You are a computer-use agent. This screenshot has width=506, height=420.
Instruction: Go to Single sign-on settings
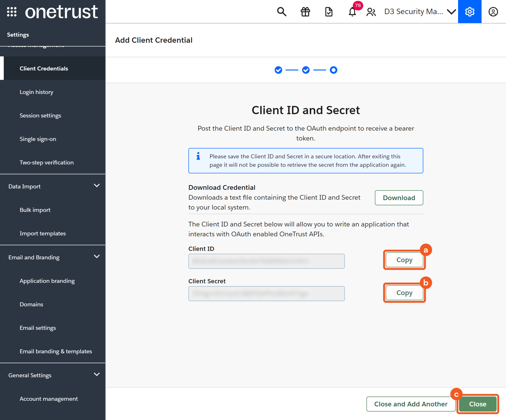tap(38, 139)
